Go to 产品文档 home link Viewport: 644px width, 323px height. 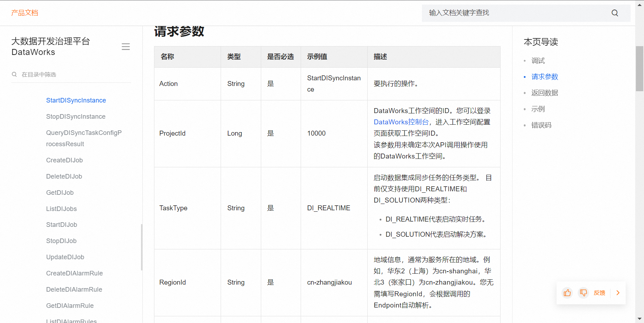[x=25, y=13]
